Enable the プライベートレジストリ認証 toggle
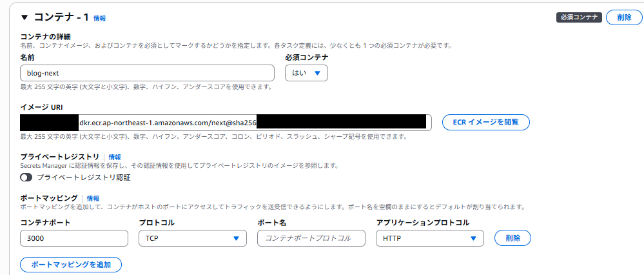 (x=26, y=177)
